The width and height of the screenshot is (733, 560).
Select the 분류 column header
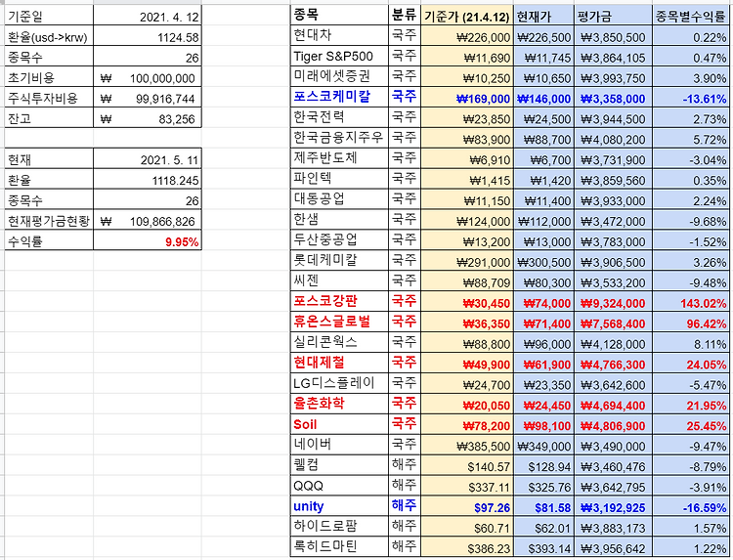[405, 16]
